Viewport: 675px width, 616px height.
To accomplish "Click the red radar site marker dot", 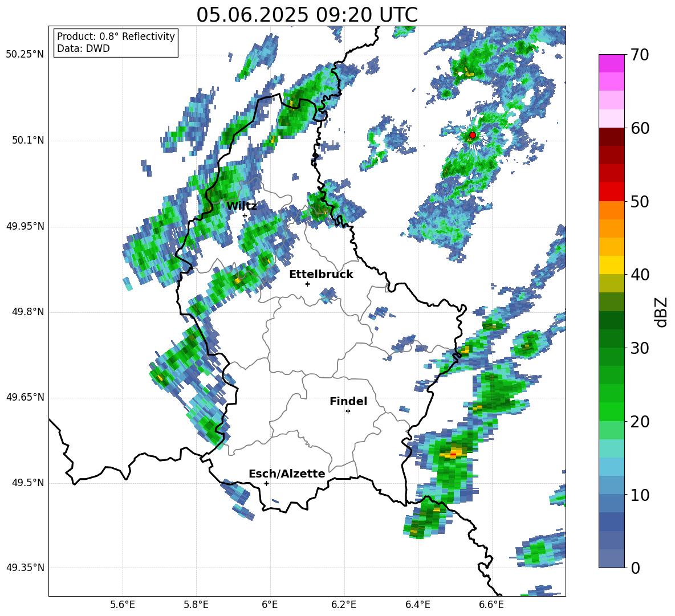I will pos(472,135).
